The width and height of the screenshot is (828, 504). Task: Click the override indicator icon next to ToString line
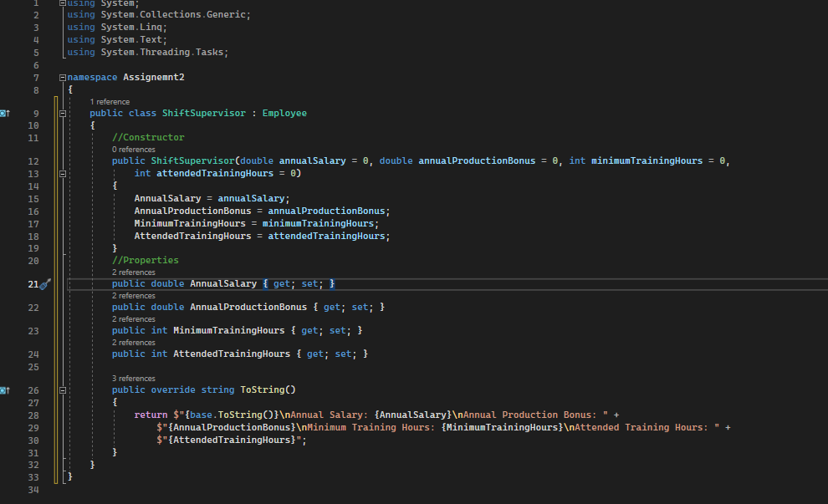pyautogui.click(x=5, y=389)
